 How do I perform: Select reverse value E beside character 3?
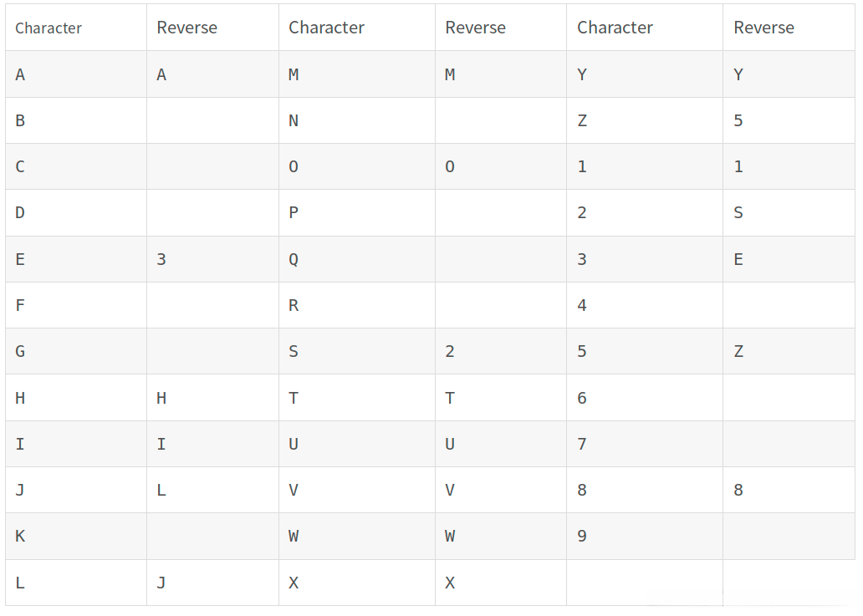pos(738,259)
